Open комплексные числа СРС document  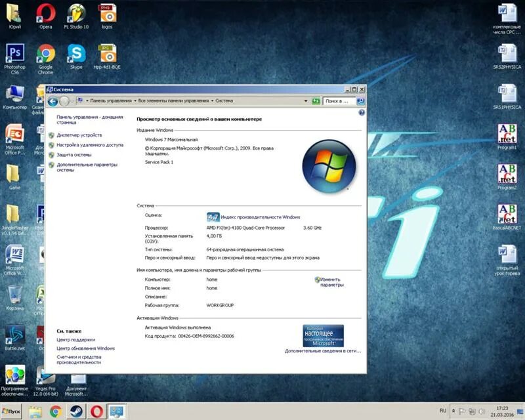507,18
